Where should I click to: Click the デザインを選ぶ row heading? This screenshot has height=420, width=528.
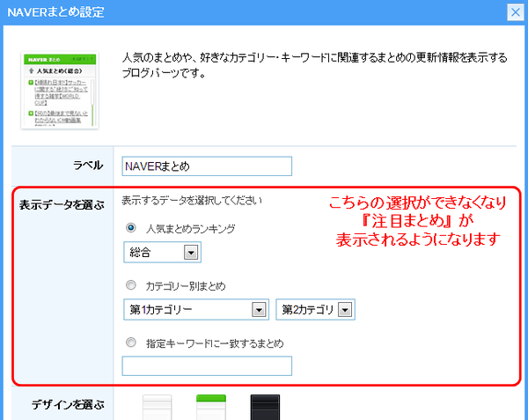[x=68, y=404]
